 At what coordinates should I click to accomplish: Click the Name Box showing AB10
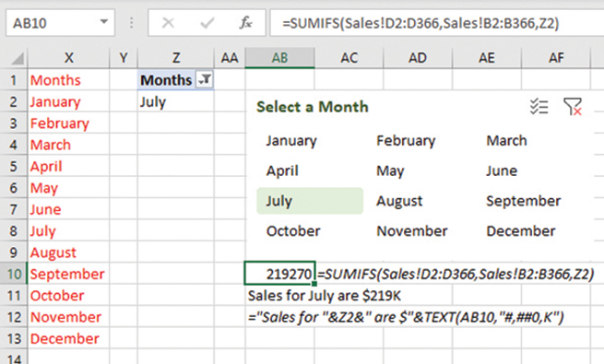(60, 23)
